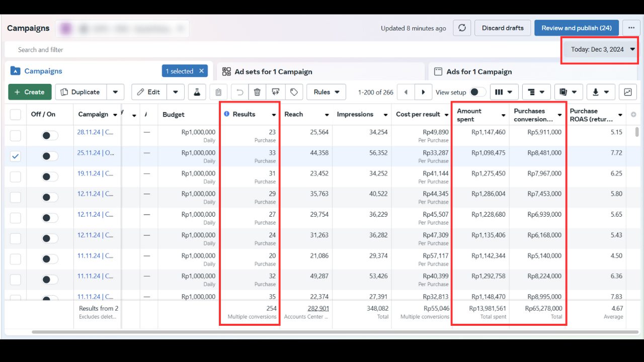Go to next page of campaigns

click(423, 92)
